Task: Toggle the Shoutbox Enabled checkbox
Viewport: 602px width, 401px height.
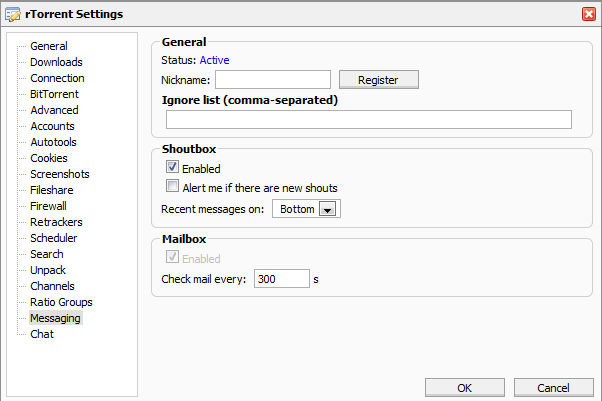Action: click(x=173, y=168)
